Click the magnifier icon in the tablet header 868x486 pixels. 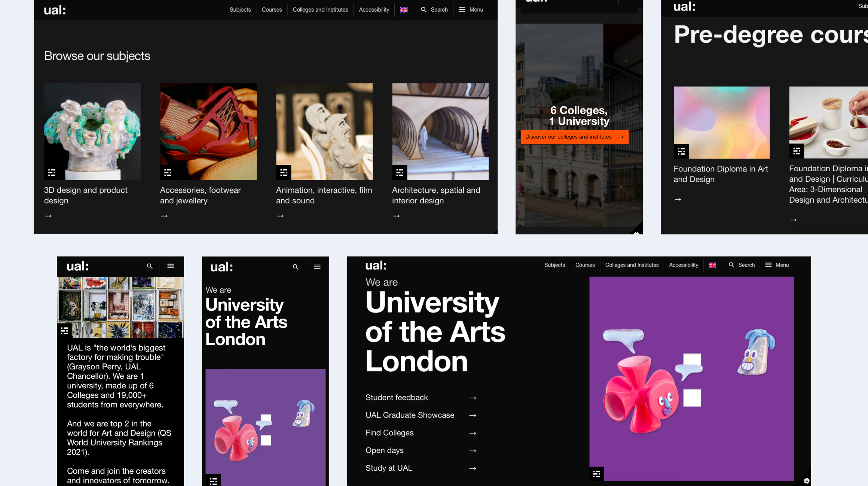(x=295, y=267)
